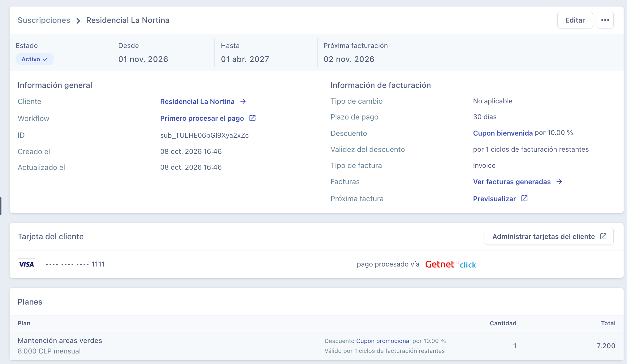Click por 1 ciclos de facturación restantes
This screenshot has width=627, height=364.
531,149
